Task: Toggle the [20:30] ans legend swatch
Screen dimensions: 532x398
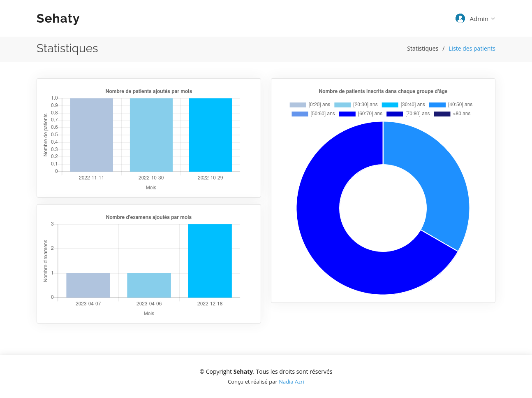Action: pyautogui.click(x=342, y=105)
